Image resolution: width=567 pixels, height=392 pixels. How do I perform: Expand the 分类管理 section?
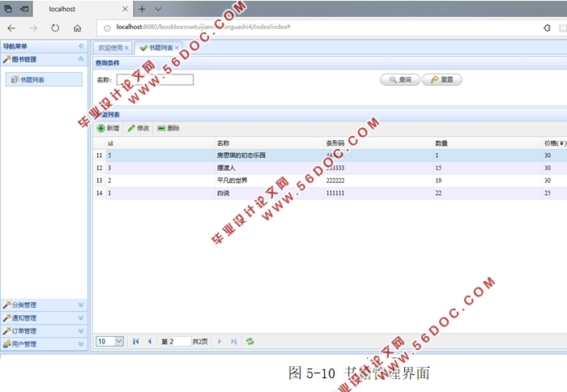(81, 305)
